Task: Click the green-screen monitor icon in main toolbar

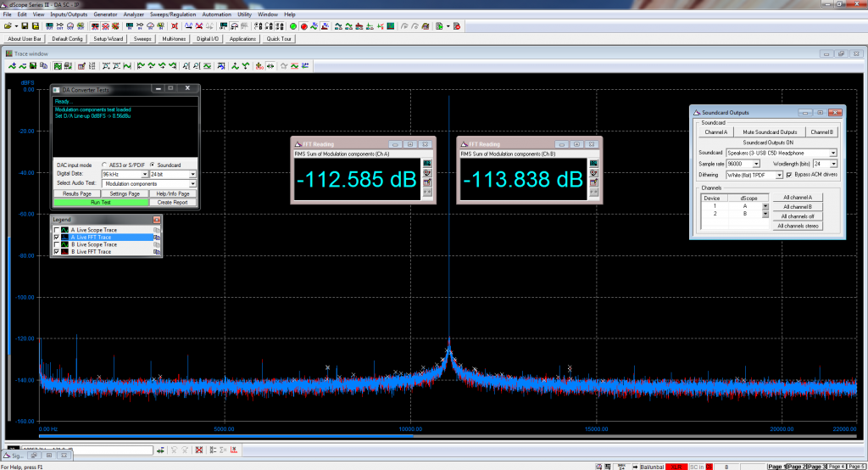Action: 391,26
